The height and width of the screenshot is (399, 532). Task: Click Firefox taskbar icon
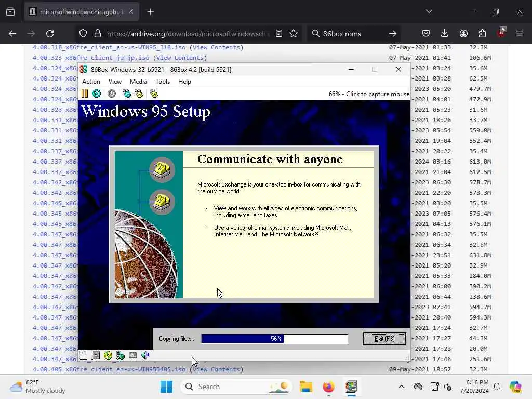point(328,387)
